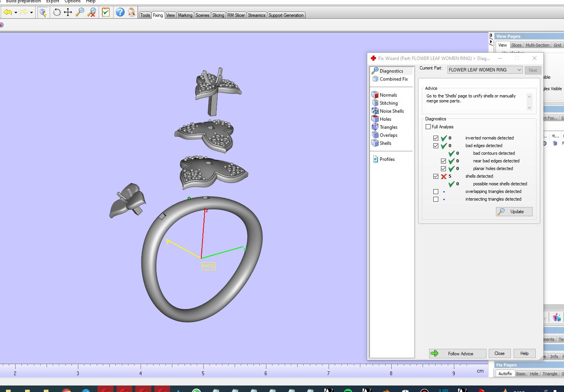The image size is (564, 392).
Task: Open the Streamics tab
Action: pos(256,15)
